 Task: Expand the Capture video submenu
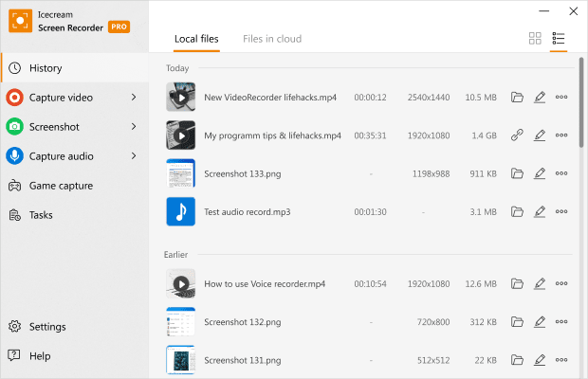click(134, 97)
